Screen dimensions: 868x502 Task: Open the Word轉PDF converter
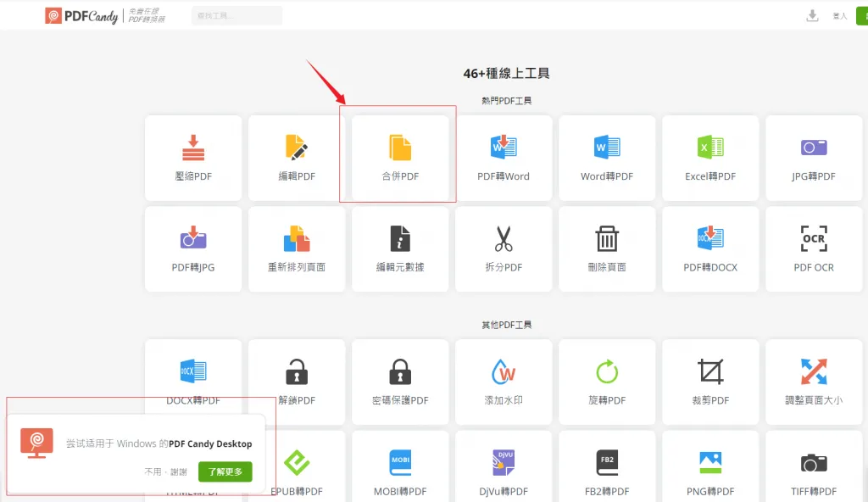[607, 158]
